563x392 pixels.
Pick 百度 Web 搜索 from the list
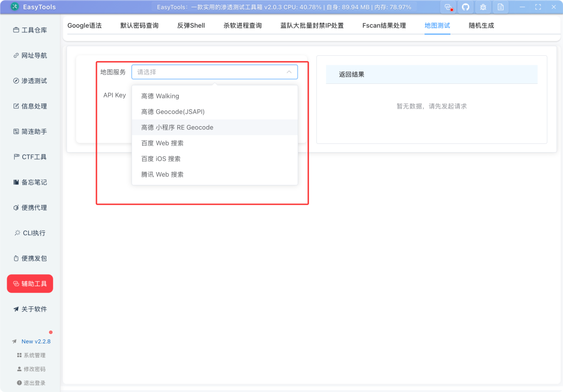[215, 143]
